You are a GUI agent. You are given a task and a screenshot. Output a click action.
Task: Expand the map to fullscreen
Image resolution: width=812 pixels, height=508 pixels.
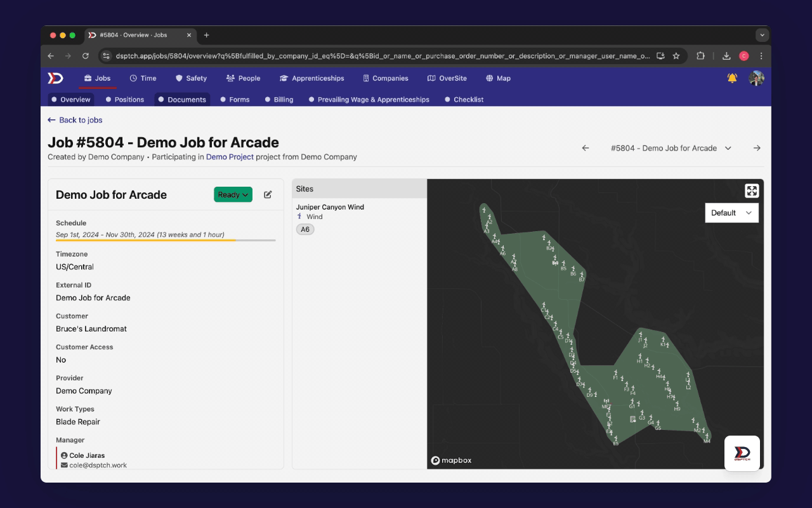point(752,190)
